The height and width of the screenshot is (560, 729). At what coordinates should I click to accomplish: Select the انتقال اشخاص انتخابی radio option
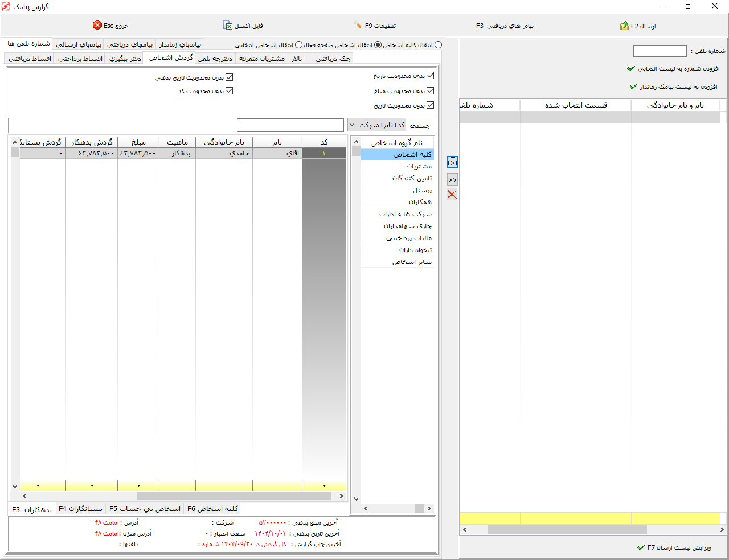298,45
